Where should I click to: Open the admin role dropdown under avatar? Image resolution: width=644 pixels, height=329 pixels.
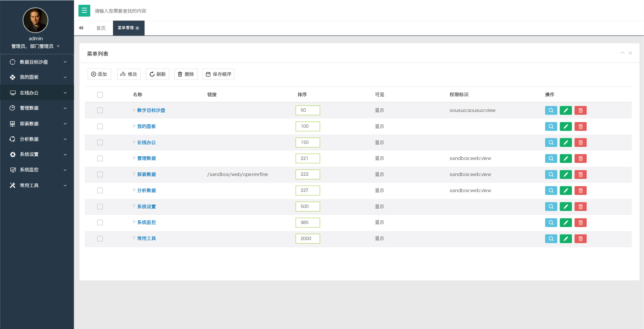(58, 46)
